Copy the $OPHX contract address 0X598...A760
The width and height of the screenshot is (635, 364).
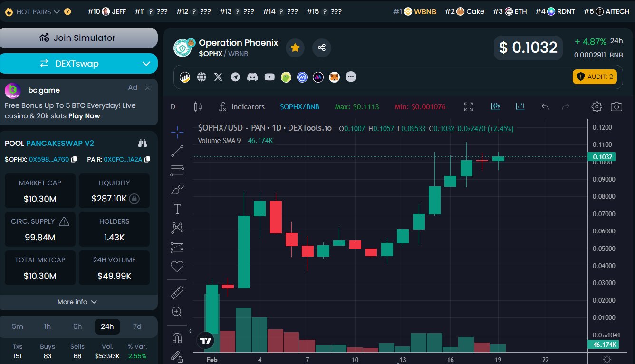(74, 159)
